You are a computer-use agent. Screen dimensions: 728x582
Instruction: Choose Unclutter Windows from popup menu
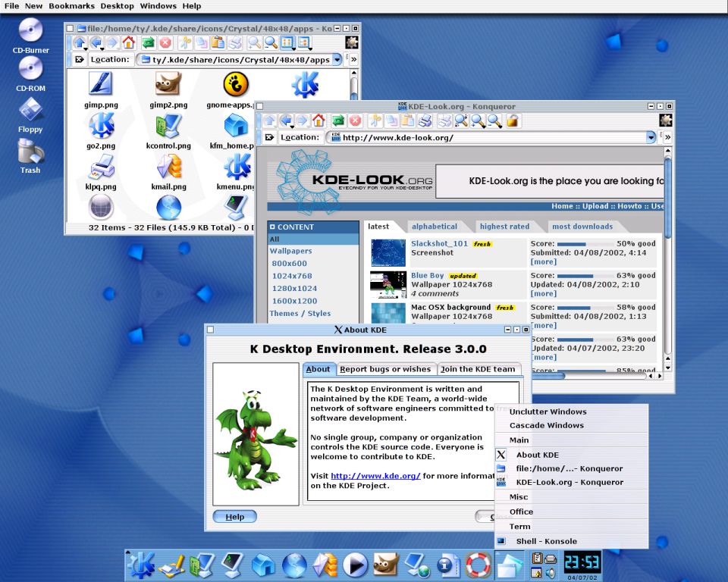tap(571, 411)
